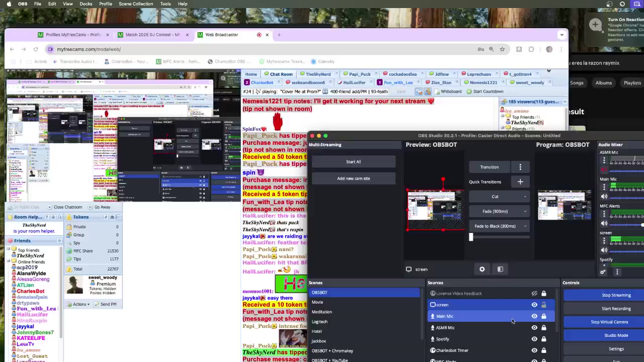Screen dimensions: 644x362
Task: Hide the Spotify source eye icon
Action: [x=534, y=339]
